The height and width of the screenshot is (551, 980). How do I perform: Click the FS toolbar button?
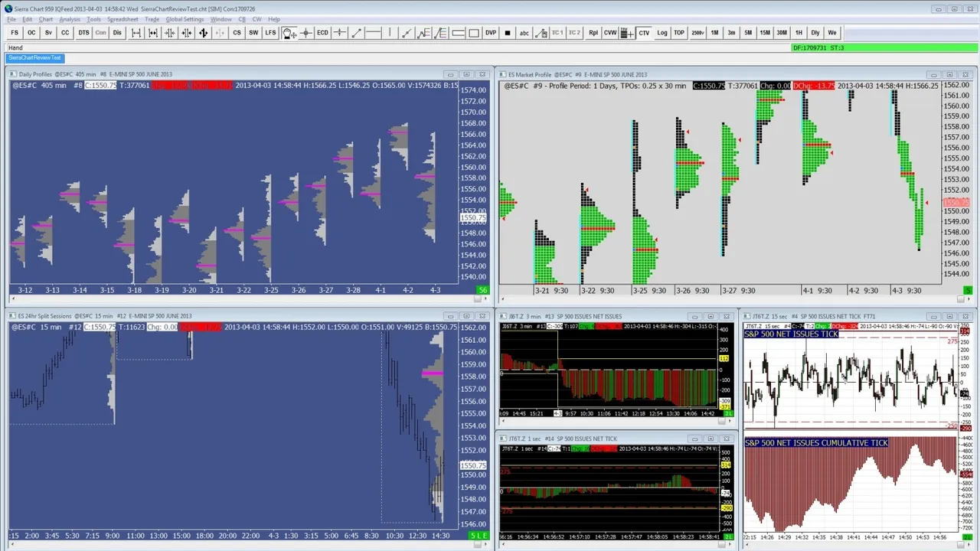(x=15, y=33)
